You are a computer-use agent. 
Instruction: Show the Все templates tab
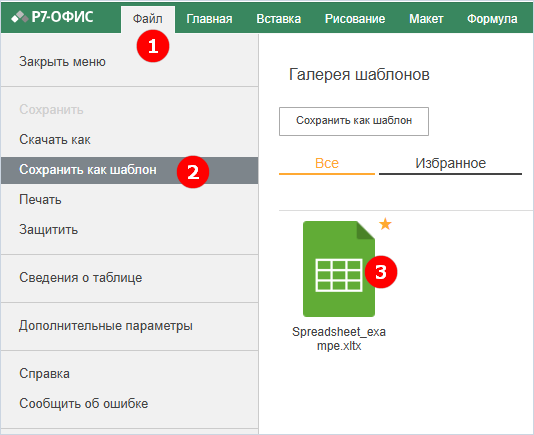(327, 164)
